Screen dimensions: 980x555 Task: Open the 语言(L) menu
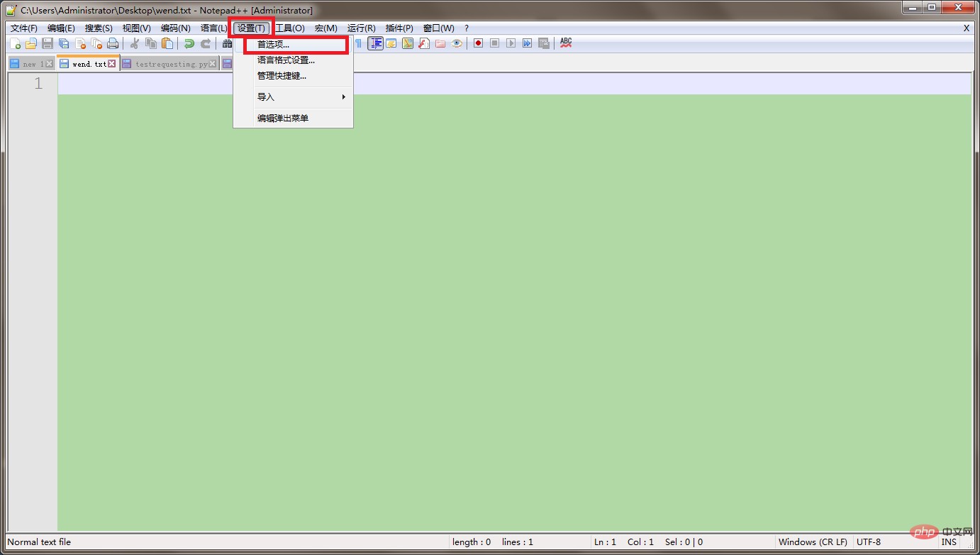[x=213, y=28]
